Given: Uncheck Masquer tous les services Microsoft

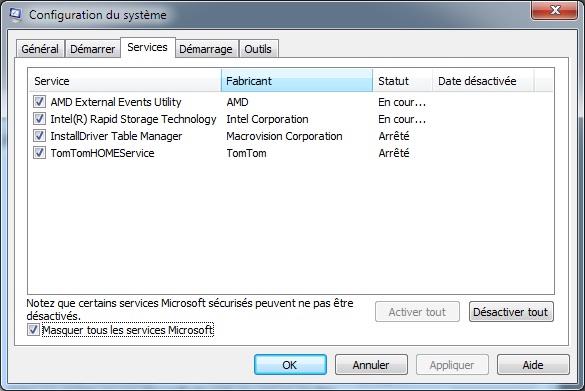Looking at the screenshot, I should click(33, 329).
